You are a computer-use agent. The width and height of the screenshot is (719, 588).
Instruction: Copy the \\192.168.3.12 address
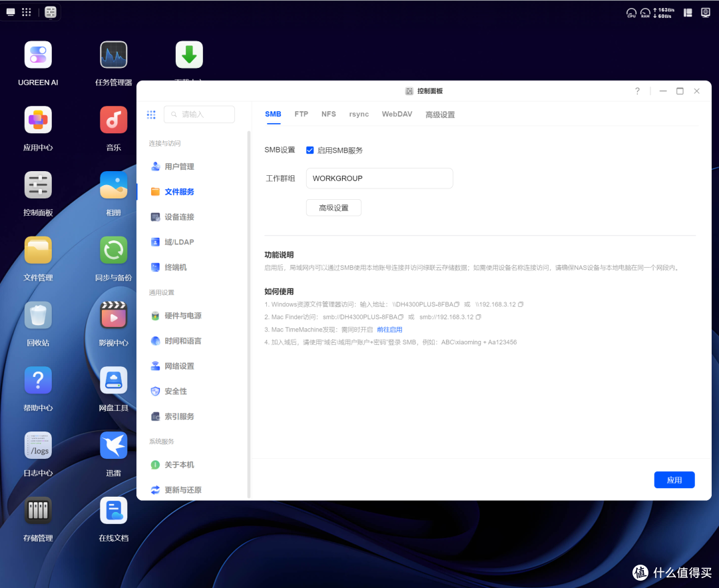(x=521, y=304)
